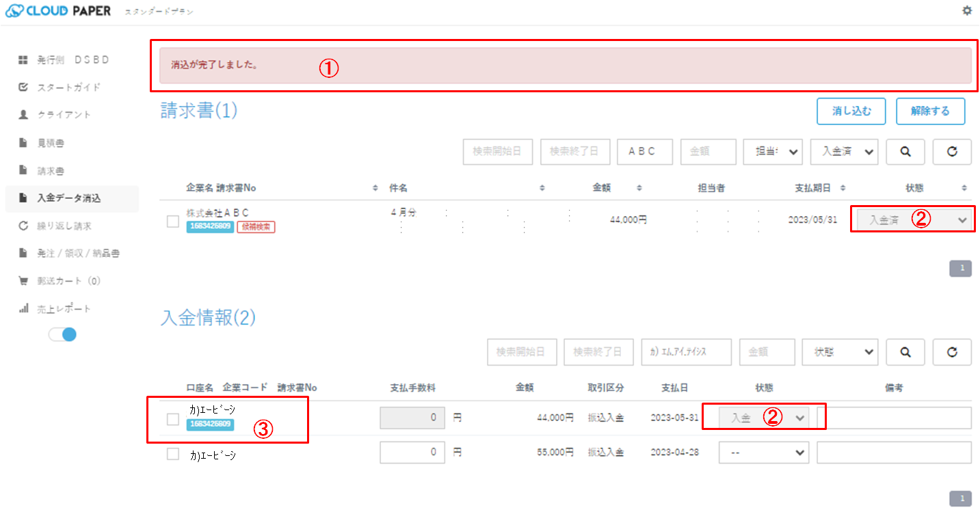
Task: Check the 株式会社ＡＢＣ invoice row checkbox
Action: (x=173, y=221)
